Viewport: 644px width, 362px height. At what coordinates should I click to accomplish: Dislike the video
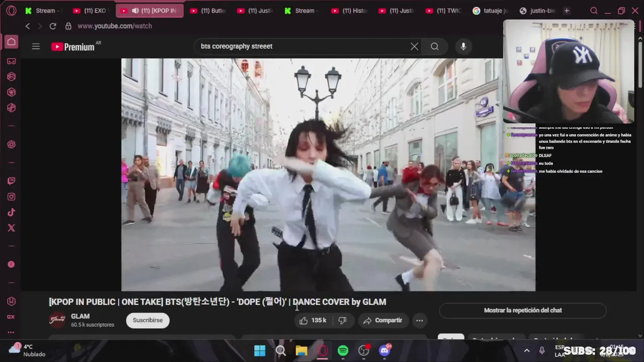click(342, 320)
